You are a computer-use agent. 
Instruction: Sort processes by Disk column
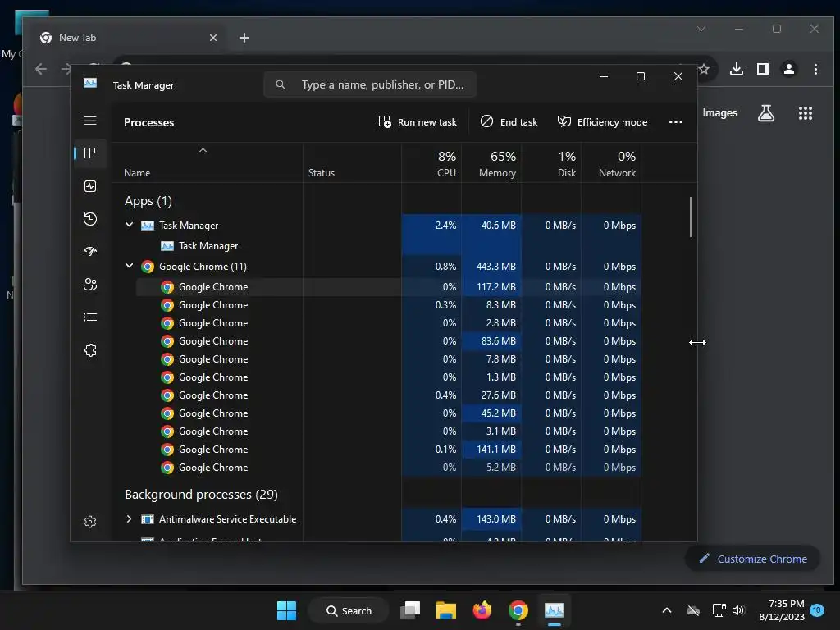click(x=551, y=162)
